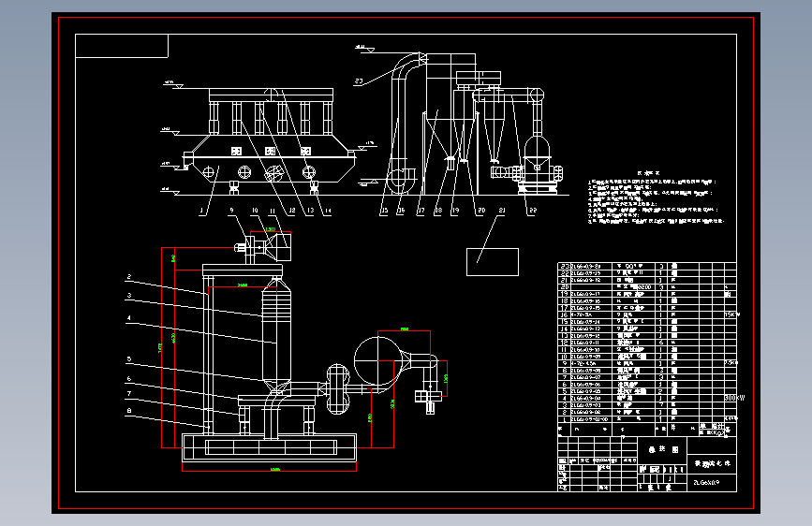812x526 pixels.
Task: Click part callout number 1 under fluidized bed
Action: pos(201,211)
